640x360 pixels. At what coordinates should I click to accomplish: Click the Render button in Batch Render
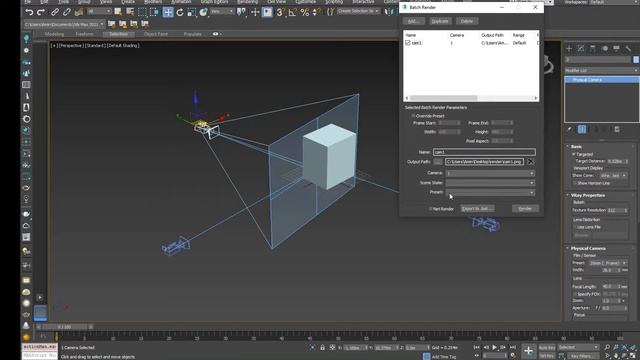pos(525,209)
